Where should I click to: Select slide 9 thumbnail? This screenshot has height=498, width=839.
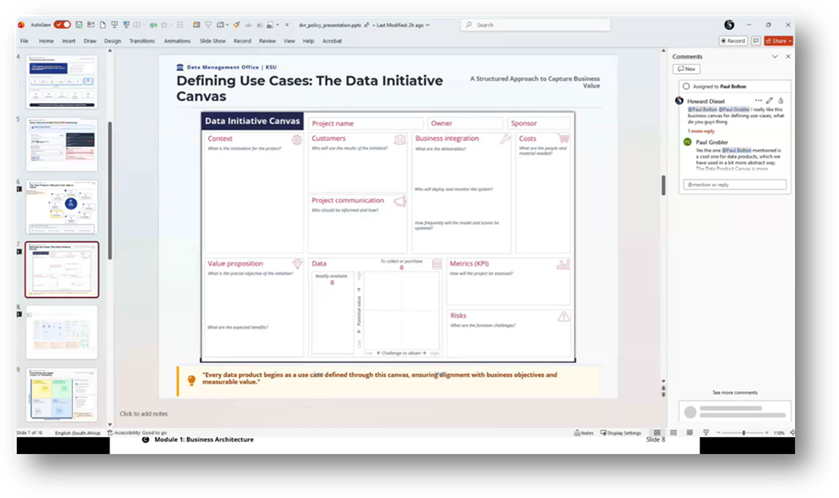point(62,395)
